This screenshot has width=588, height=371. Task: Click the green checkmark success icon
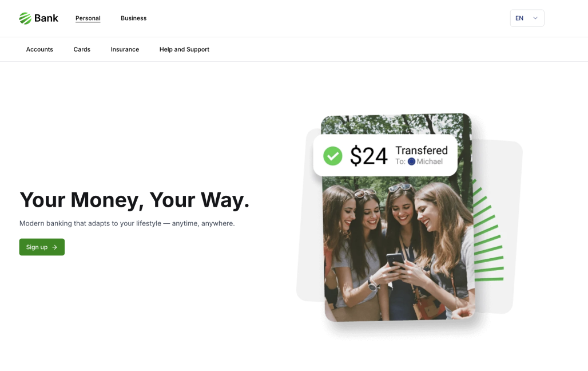point(333,156)
